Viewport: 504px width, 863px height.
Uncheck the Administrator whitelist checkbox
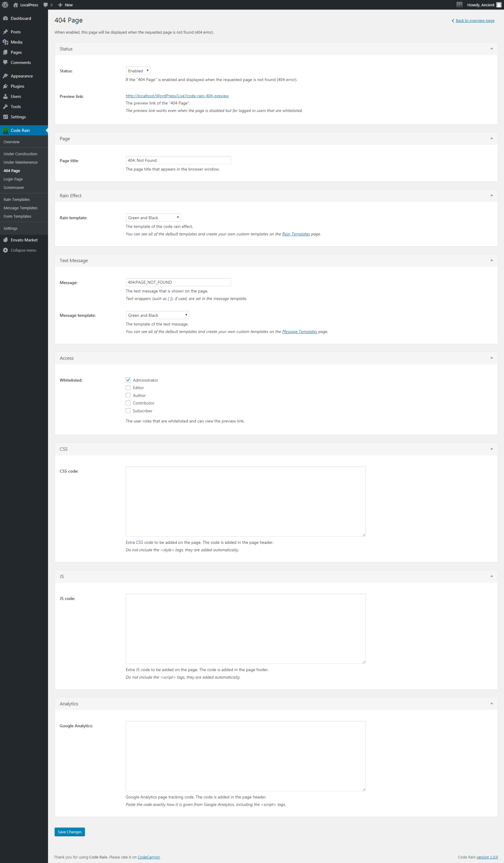[x=128, y=380]
